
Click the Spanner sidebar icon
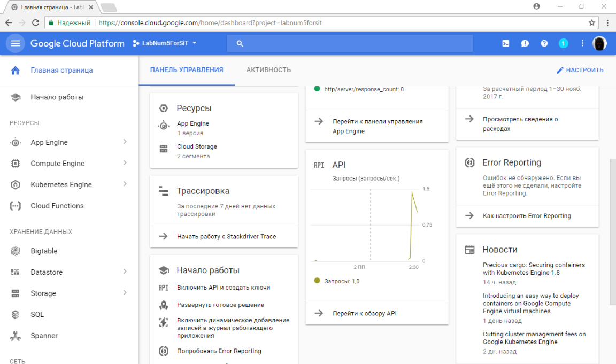coord(16,336)
